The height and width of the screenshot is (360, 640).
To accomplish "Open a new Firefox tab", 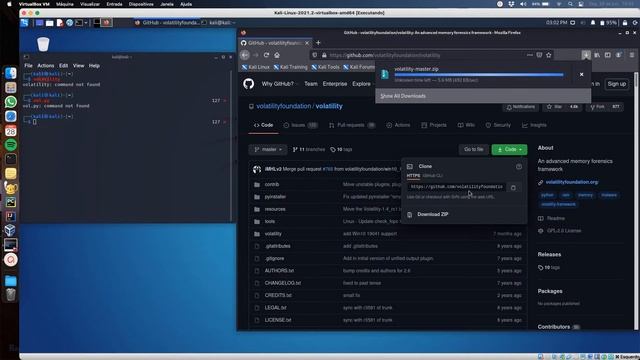I will tap(318, 43).
